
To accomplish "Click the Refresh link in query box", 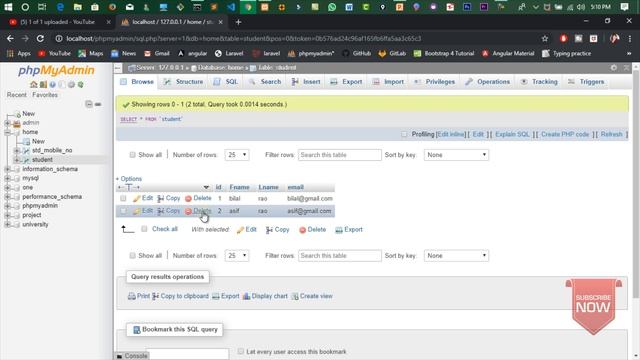I will (611, 134).
